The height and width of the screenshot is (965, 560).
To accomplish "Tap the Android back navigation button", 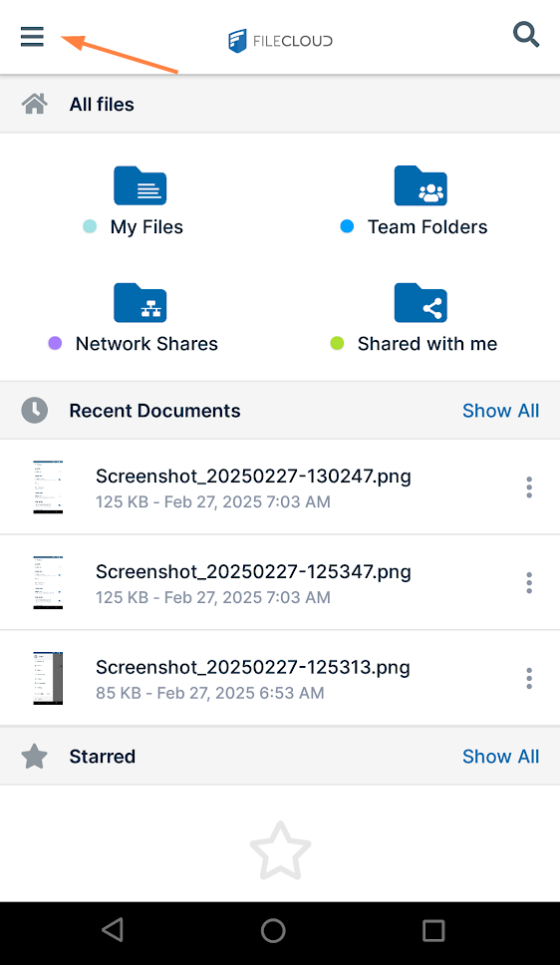I will [x=113, y=930].
